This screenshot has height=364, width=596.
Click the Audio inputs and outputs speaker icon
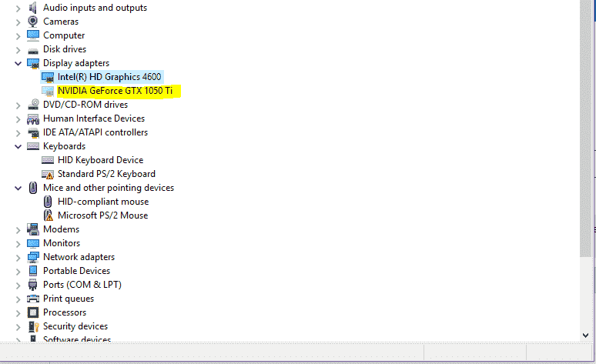tap(33, 8)
